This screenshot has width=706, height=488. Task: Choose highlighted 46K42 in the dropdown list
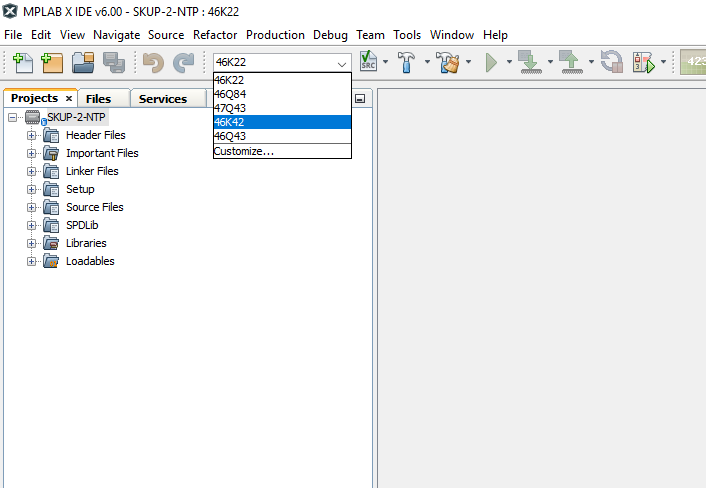[282, 122]
